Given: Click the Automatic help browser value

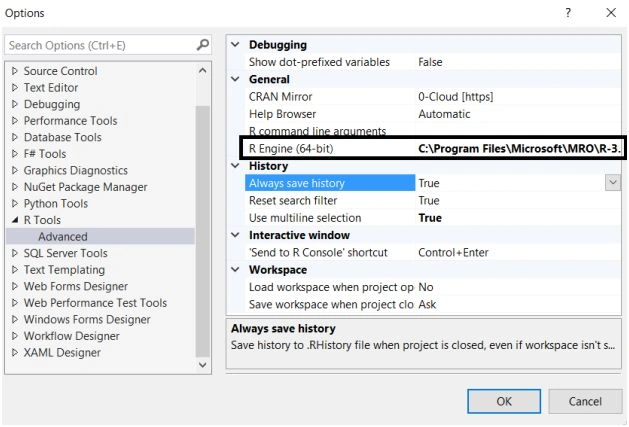Looking at the screenshot, I should [444, 114].
